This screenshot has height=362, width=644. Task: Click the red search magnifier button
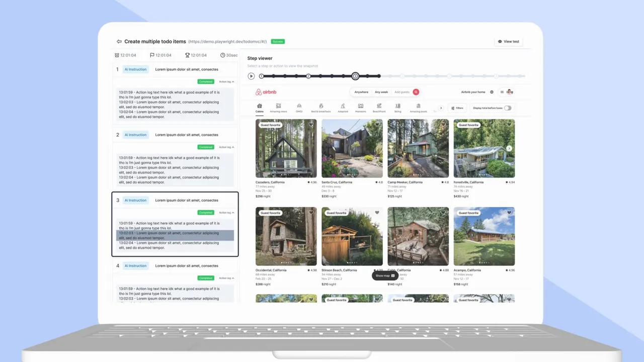coord(416,92)
